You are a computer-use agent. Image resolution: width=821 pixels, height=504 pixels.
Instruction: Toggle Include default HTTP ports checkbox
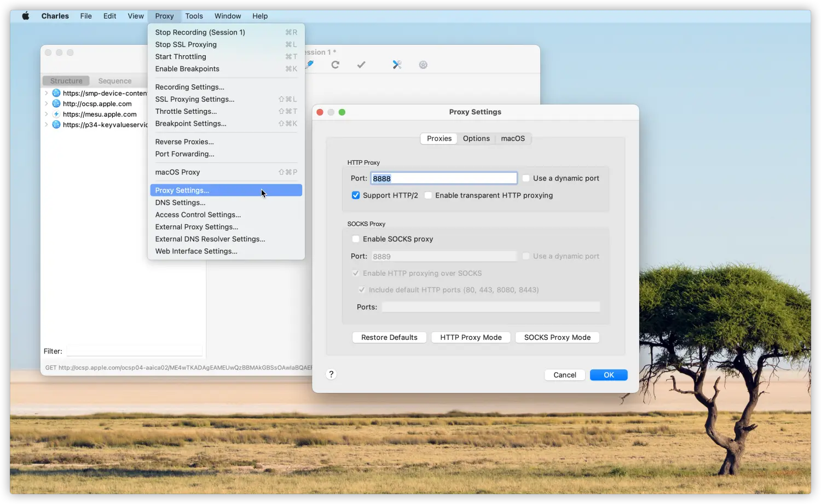pos(362,290)
